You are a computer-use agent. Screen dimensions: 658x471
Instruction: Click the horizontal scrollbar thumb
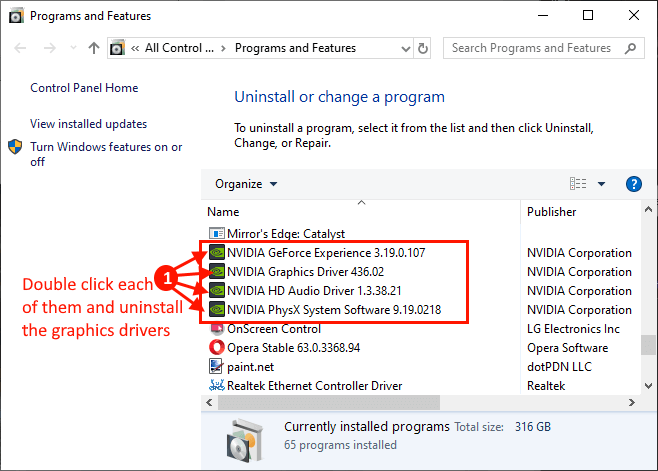tap(329, 403)
